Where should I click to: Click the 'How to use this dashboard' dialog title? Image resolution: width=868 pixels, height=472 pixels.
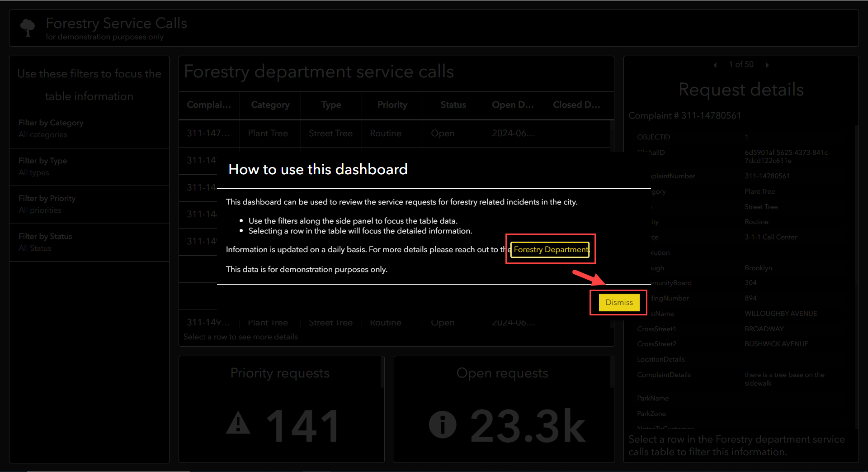pos(318,170)
